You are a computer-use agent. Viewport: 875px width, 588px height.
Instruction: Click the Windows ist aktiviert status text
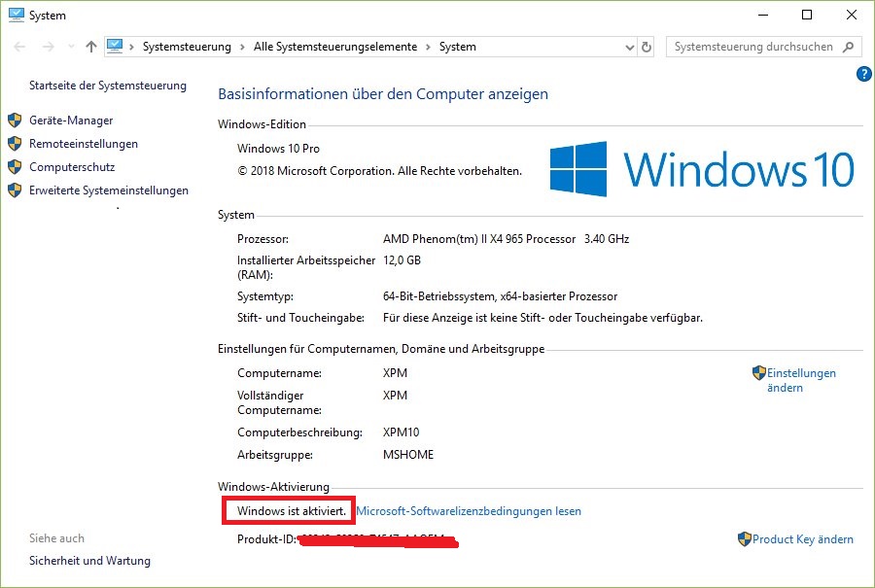(292, 511)
